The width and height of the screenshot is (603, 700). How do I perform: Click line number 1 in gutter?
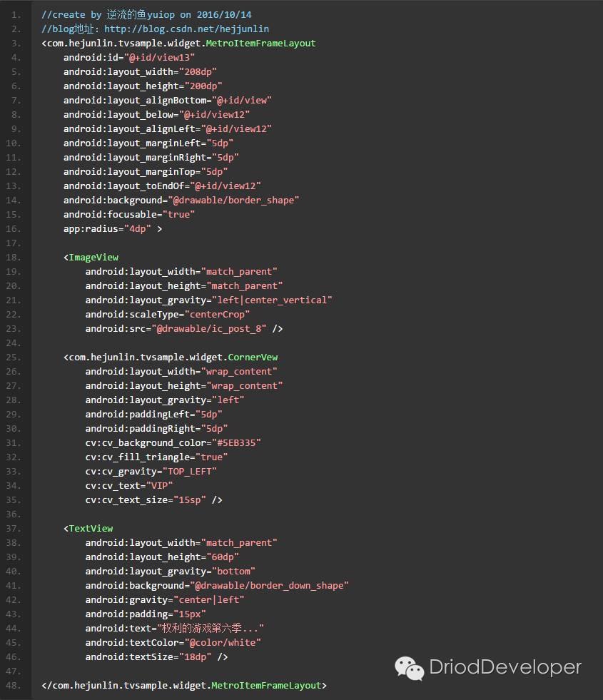16,15
